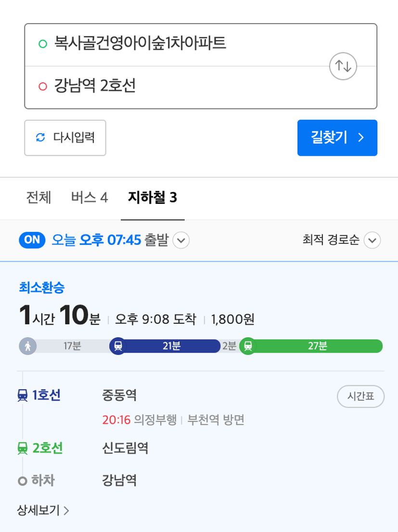This screenshot has height=532, width=398.
Task: Swap origin and destination with arrows icon
Action: [343, 66]
